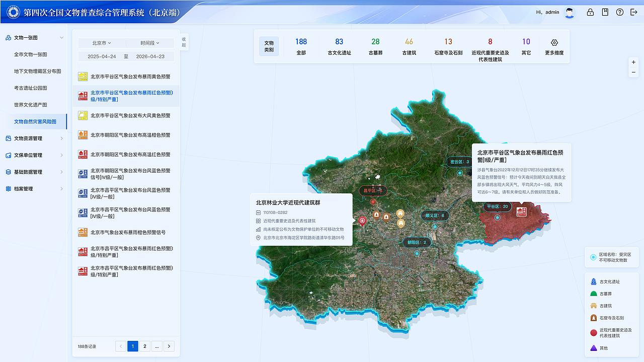Click the map zoom-in plus control
The height and width of the screenshot is (362, 644).
click(x=633, y=62)
